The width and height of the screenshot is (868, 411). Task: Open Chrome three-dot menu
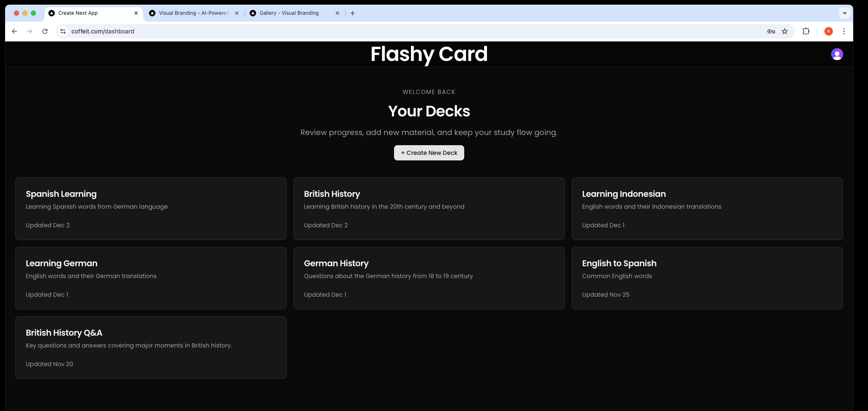point(843,31)
